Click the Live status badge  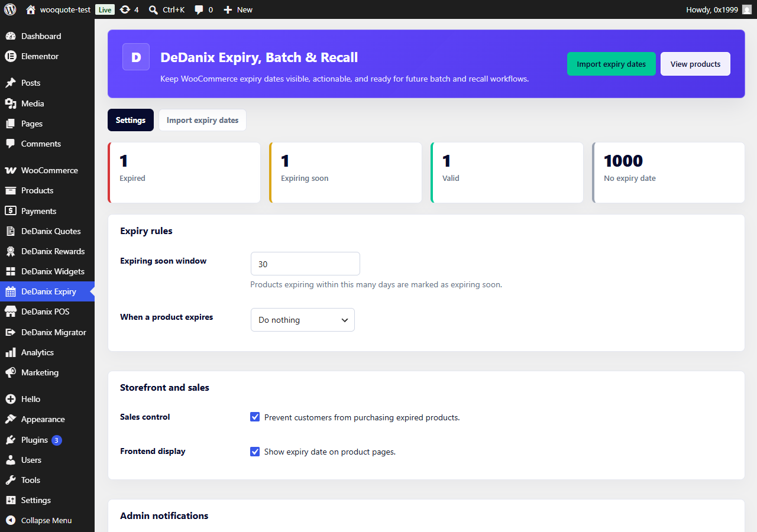click(x=105, y=9)
